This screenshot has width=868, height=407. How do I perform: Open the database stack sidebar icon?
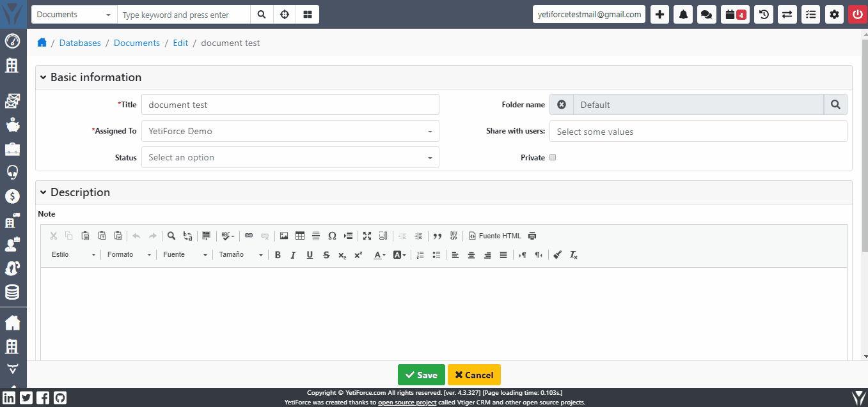coord(12,293)
